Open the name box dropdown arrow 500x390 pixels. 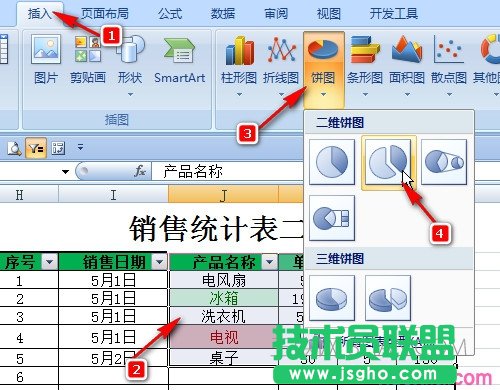[x=65, y=172]
